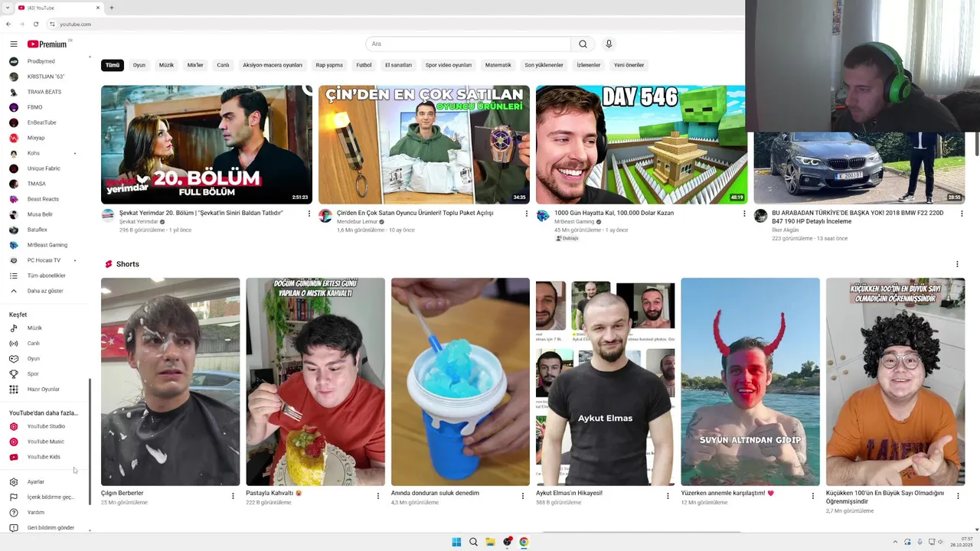This screenshot has width=980, height=551.
Task: Open options menu for Şevkat Yerimdar video
Action: click(x=309, y=214)
